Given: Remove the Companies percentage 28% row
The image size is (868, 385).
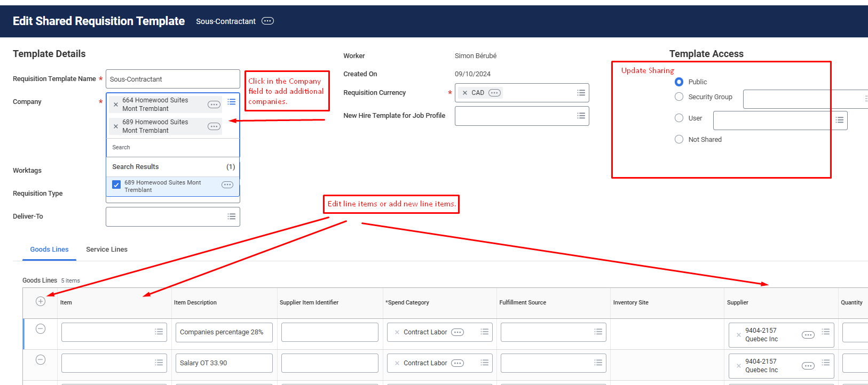Looking at the screenshot, I should click(x=41, y=329).
